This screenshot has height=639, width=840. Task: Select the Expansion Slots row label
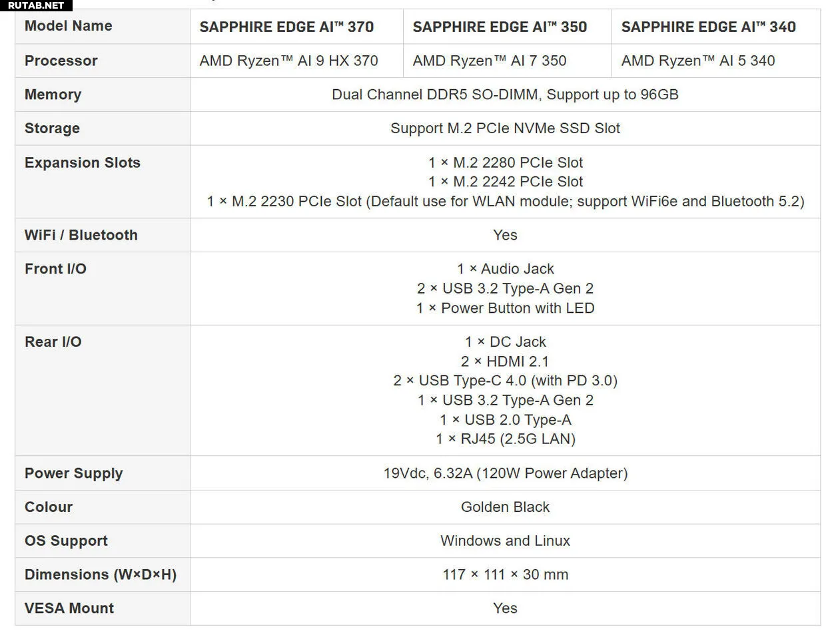pyautogui.click(x=83, y=163)
